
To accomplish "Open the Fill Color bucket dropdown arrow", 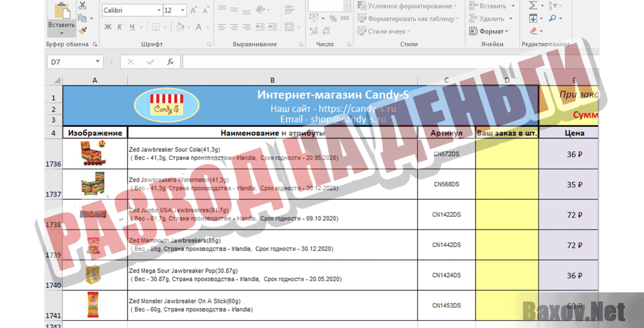I will pyautogui.click(x=189, y=27).
